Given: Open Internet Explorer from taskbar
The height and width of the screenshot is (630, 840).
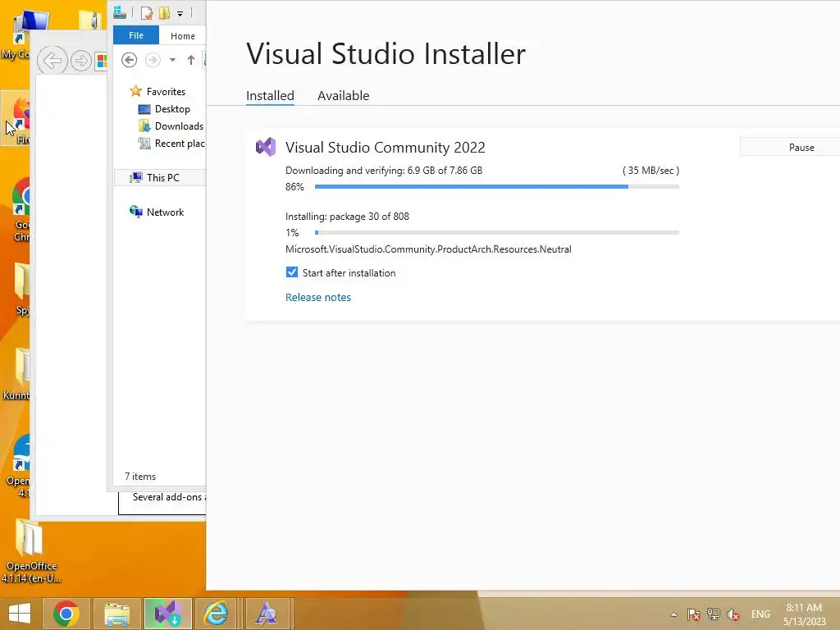Looking at the screenshot, I should tap(216, 614).
